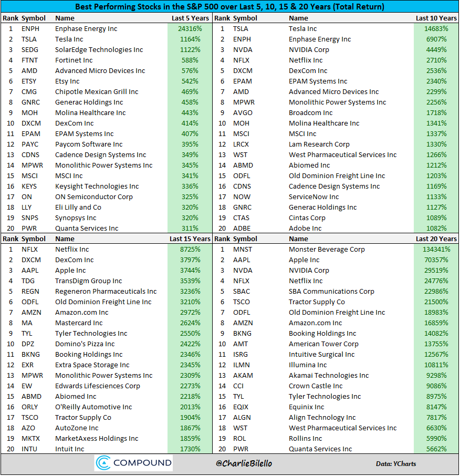Select the 14683% return cell for Tesla
The image size is (460, 476).
(436, 29)
